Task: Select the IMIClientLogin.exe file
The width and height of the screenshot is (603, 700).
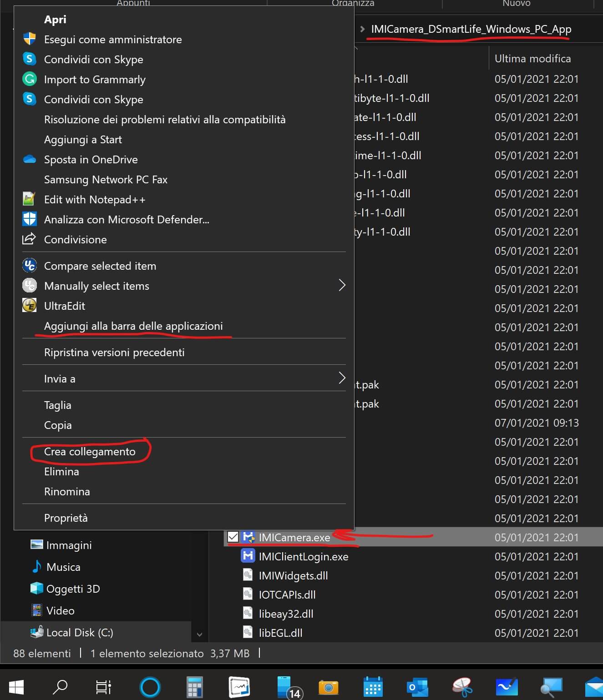Action: point(303,557)
